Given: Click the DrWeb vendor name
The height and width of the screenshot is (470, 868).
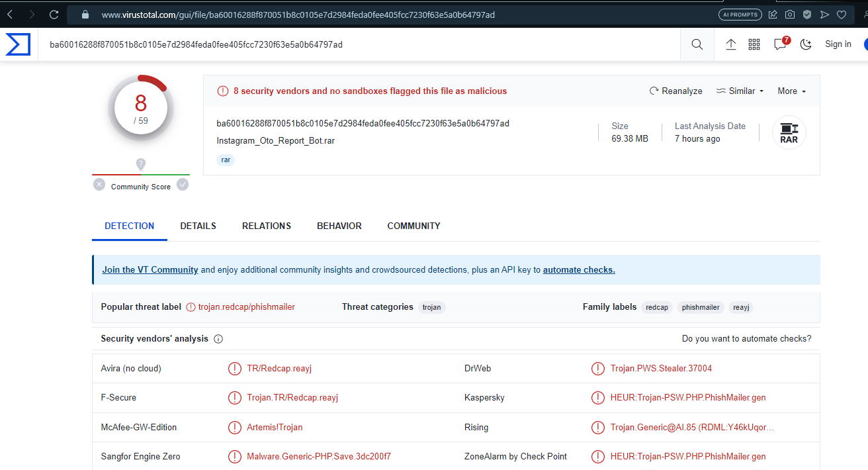Looking at the screenshot, I should (478, 369).
